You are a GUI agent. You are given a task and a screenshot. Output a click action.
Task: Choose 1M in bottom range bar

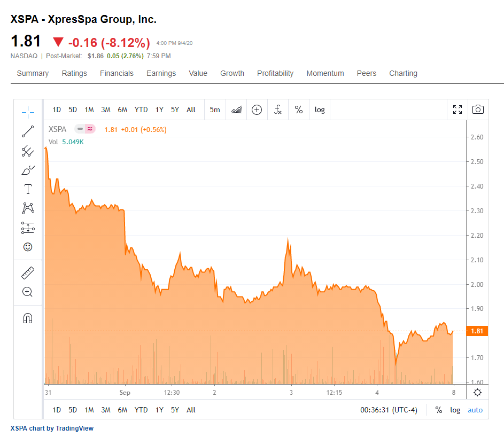89,410
